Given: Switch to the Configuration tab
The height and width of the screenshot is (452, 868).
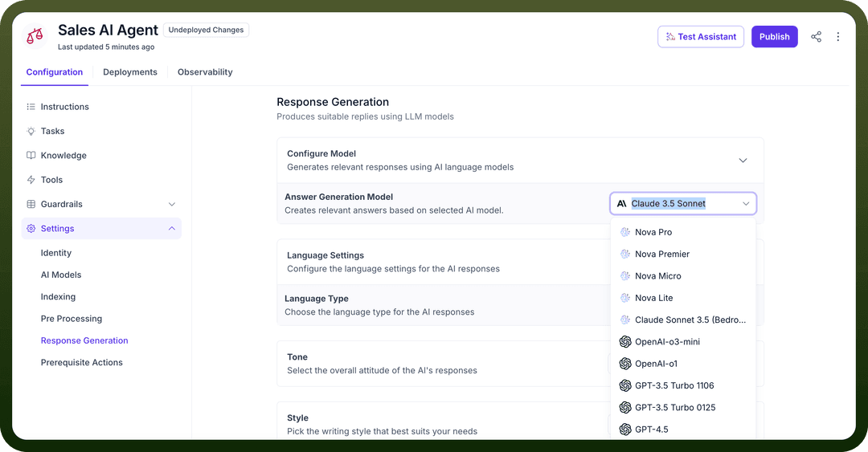Looking at the screenshot, I should click(55, 72).
